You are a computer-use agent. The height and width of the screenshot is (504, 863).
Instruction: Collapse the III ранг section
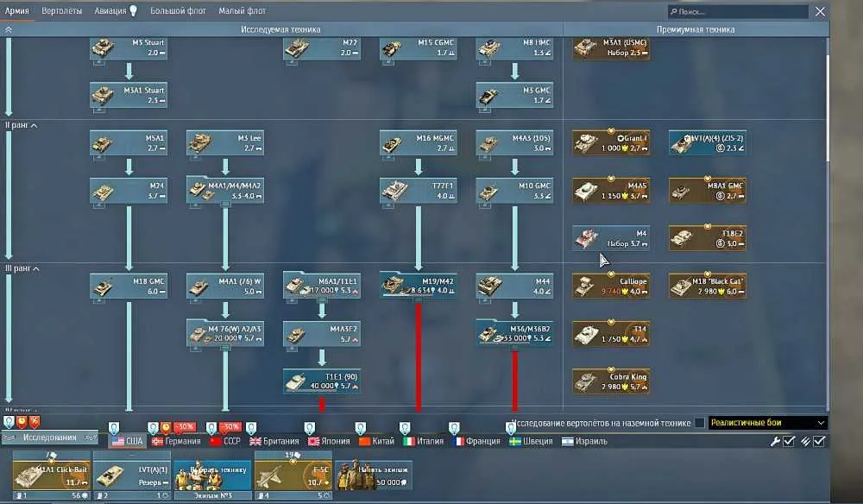(x=22, y=268)
